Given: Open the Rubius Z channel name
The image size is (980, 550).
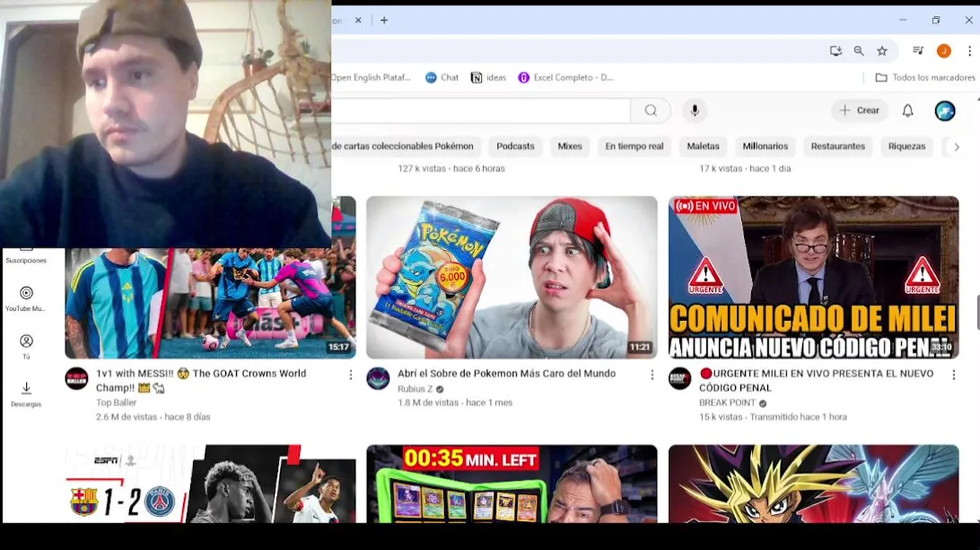Looking at the screenshot, I should coord(415,389).
